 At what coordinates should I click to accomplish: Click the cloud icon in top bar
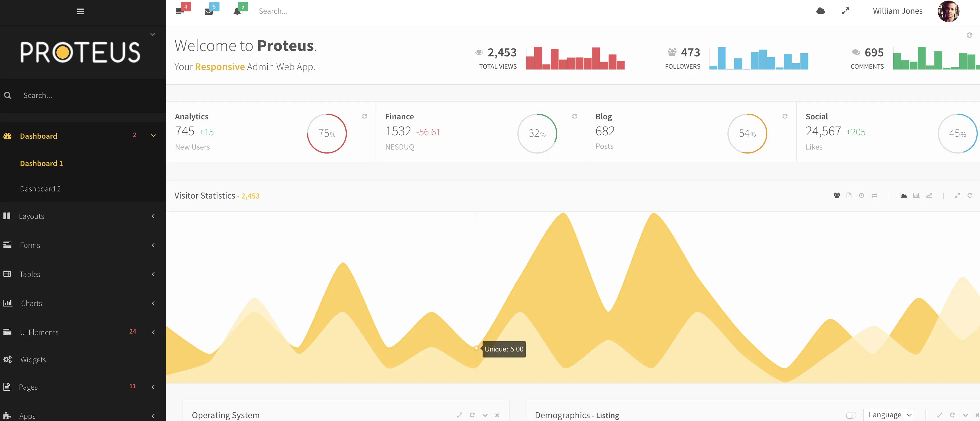(x=821, y=11)
